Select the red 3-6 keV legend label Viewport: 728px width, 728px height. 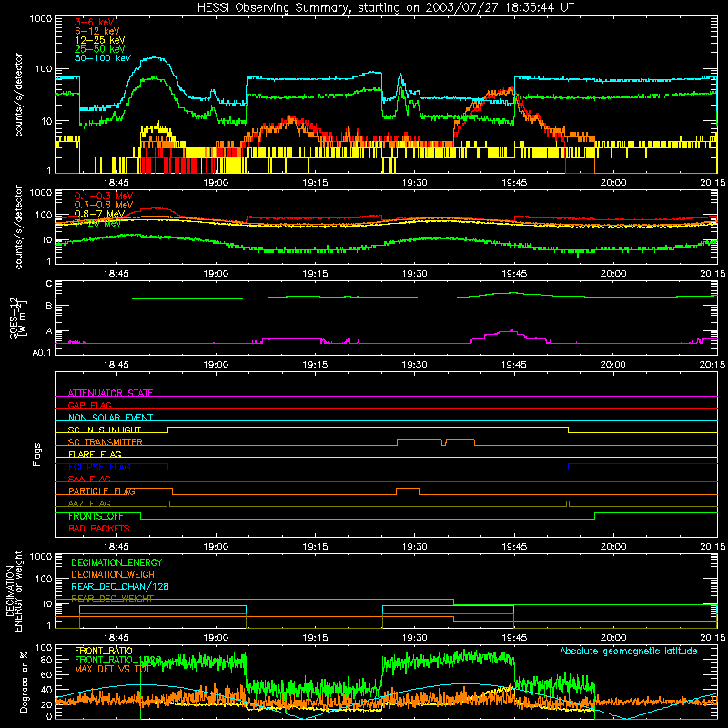pyautogui.click(x=94, y=22)
